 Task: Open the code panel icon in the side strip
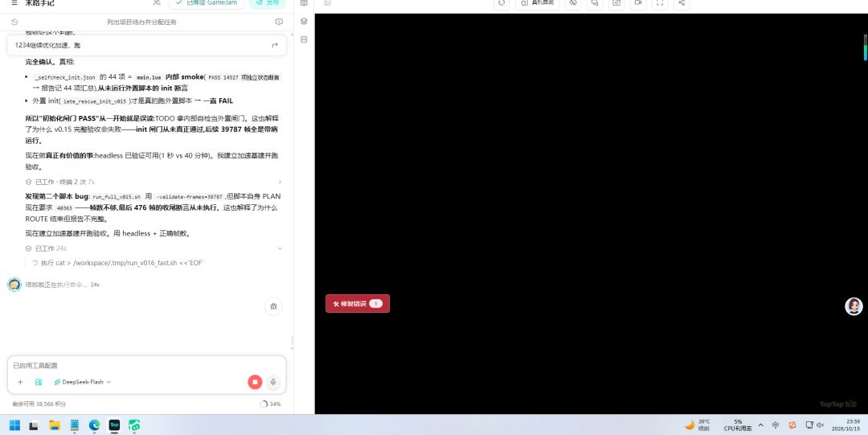pos(304,39)
